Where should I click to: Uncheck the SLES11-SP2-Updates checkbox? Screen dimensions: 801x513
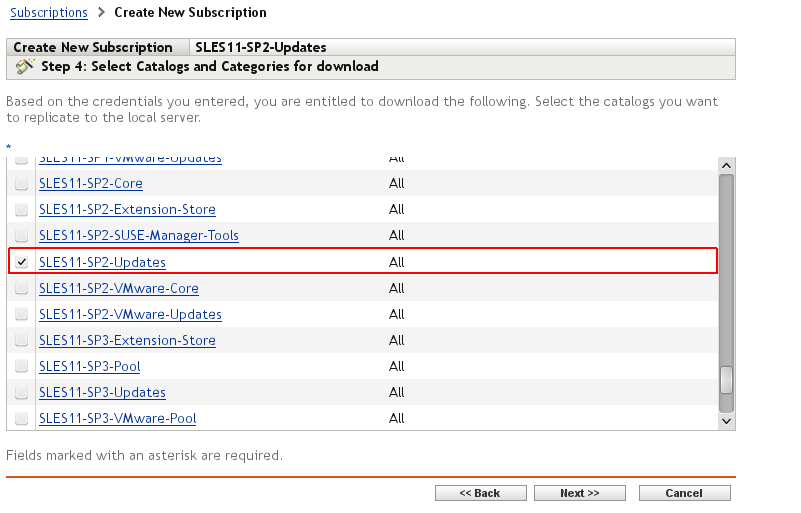pyautogui.click(x=22, y=262)
